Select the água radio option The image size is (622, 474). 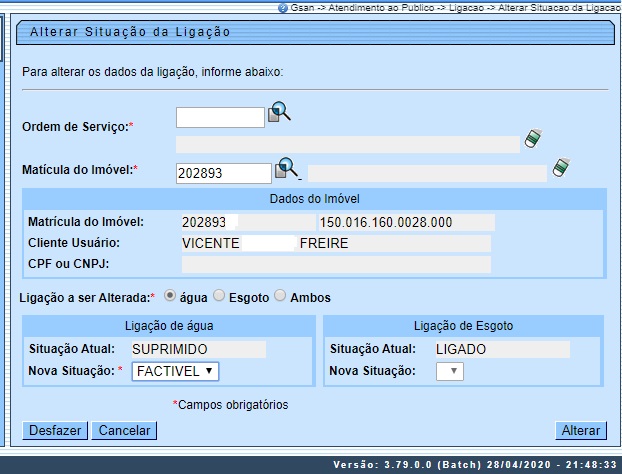[170, 296]
